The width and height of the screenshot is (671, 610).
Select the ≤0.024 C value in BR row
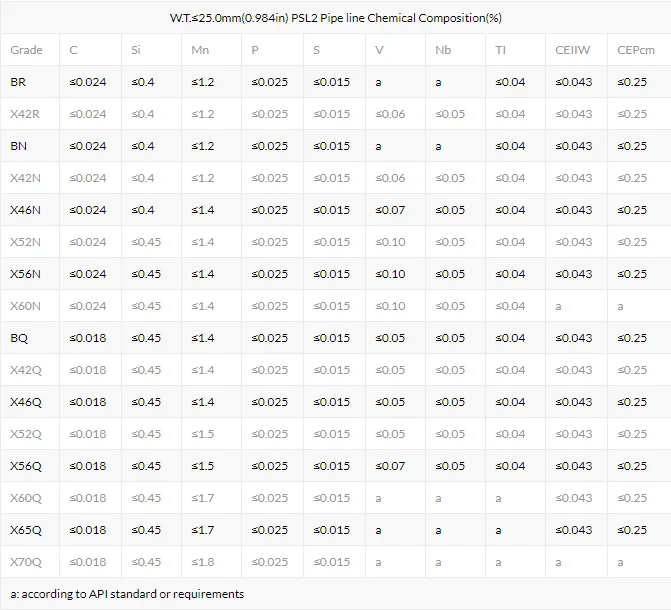tap(88, 82)
